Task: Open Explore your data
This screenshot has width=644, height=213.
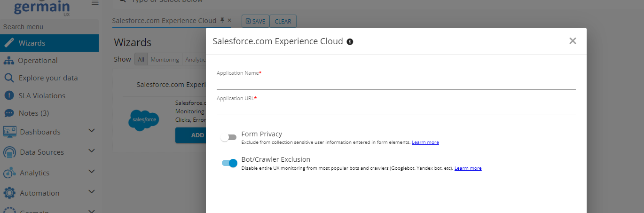Action: click(x=48, y=78)
